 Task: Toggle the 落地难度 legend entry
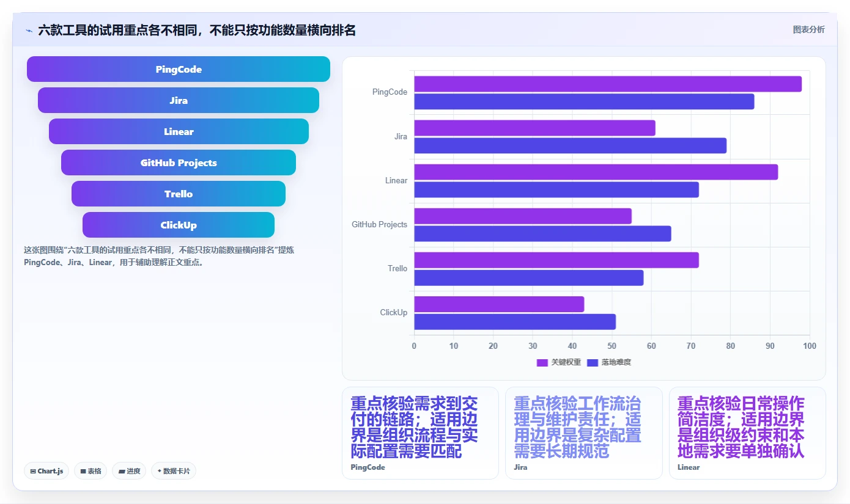(x=609, y=362)
